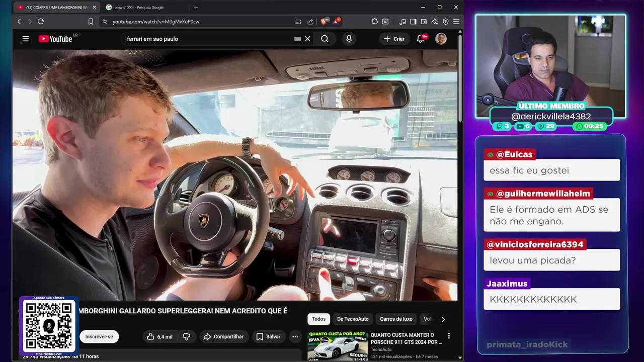
Task: Open the YouTube hamburger guide menu
Action: [26, 39]
